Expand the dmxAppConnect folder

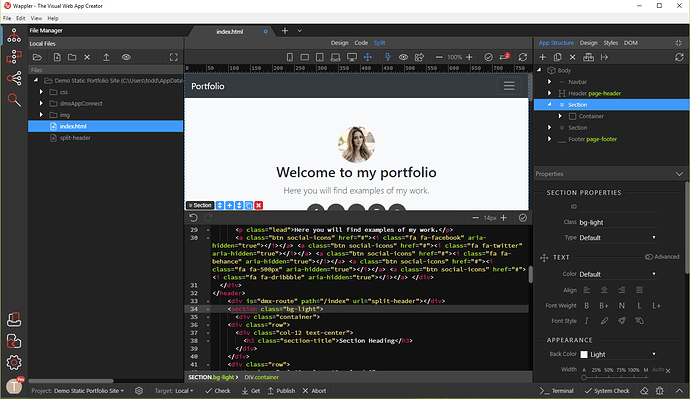(x=41, y=103)
